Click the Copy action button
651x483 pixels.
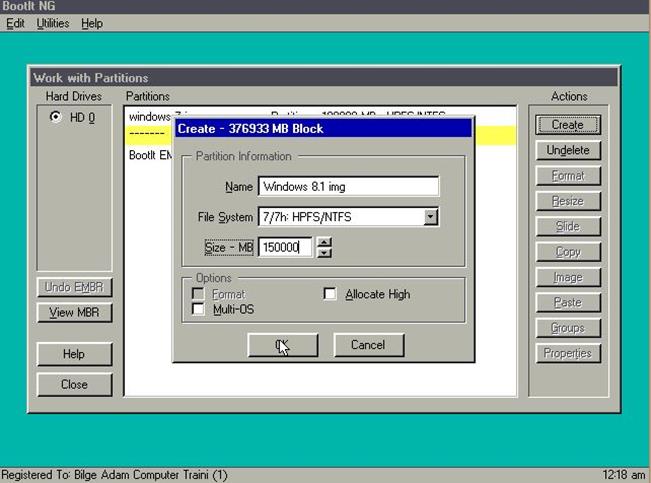pyautogui.click(x=568, y=252)
